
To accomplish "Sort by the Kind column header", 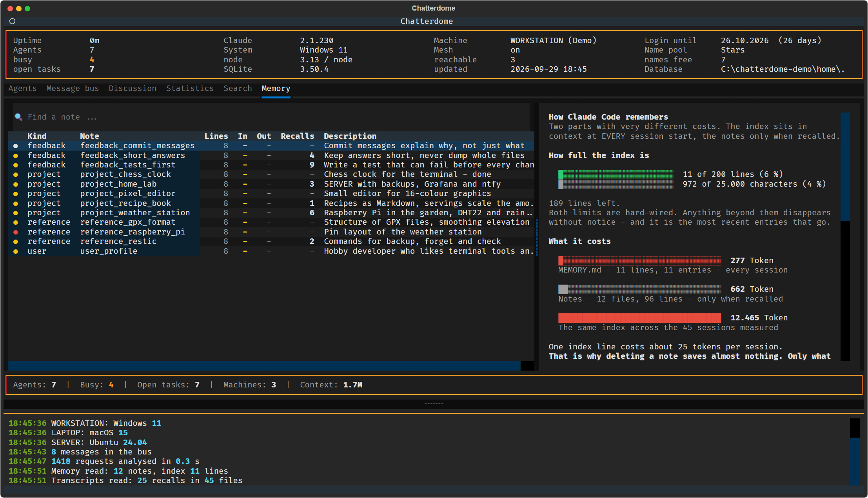I will click(x=37, y=136).
